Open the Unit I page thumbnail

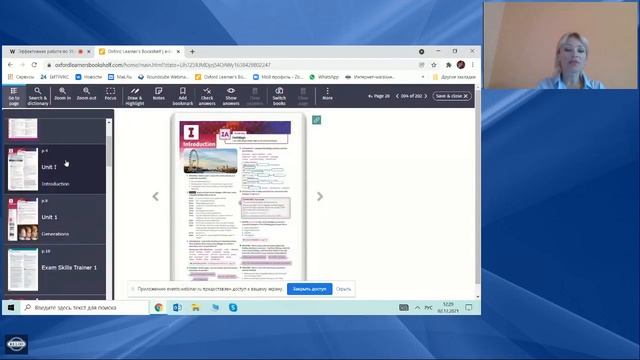(x=23, y=169)
